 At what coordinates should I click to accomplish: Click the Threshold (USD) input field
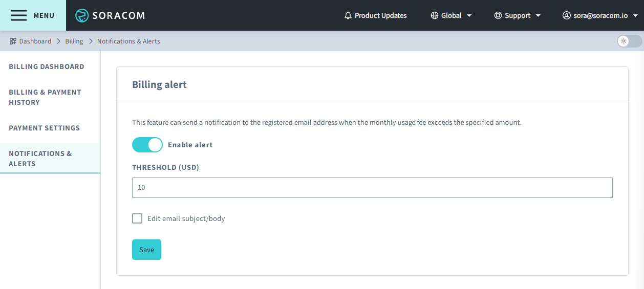coord(372,188)
